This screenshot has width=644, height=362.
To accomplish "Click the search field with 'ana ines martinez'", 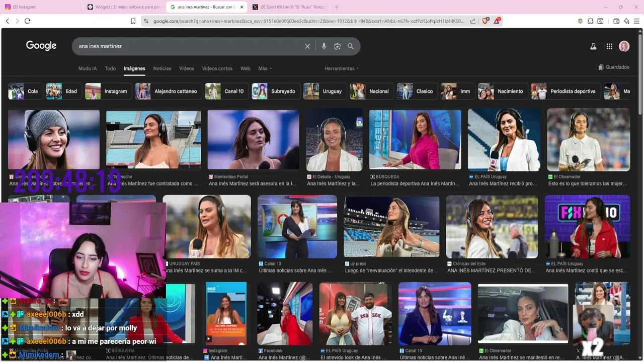I will point(190,46).
